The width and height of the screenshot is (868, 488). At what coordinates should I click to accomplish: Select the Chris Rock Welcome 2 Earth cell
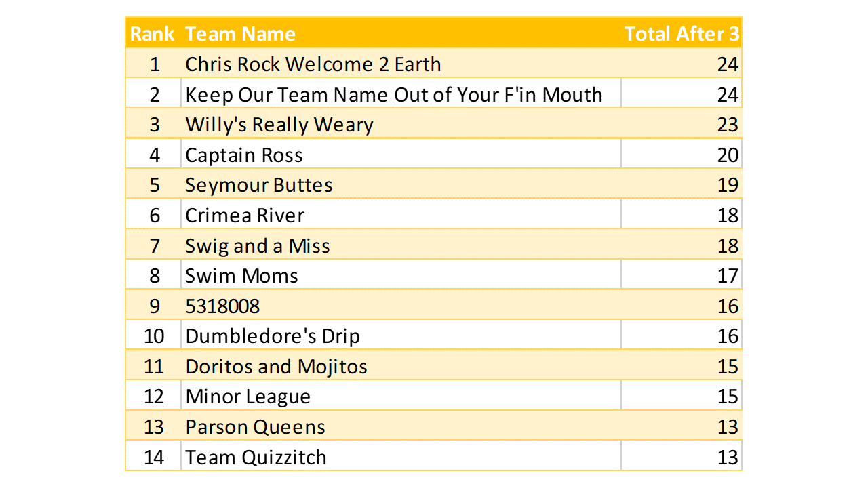click(x=313, y=64)
